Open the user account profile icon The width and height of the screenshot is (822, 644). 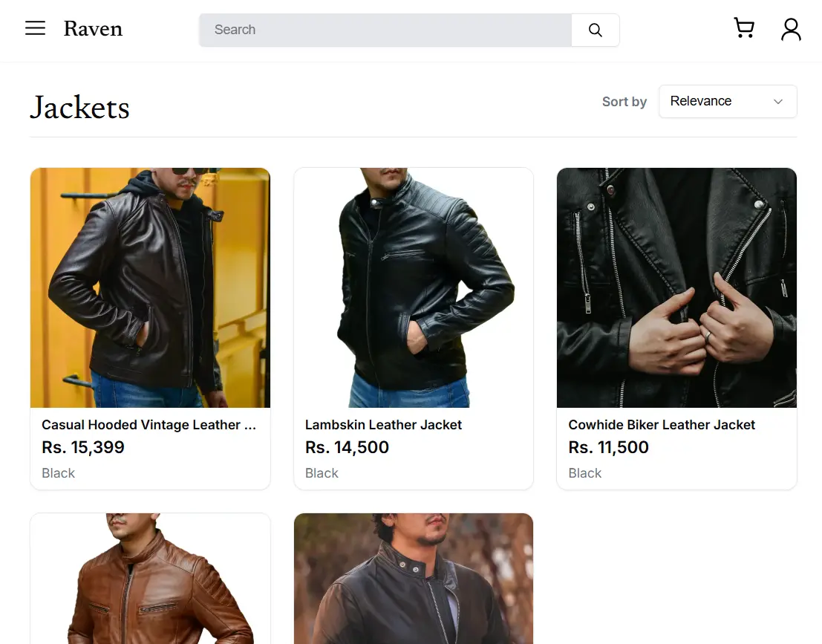click(x=791, y=30)
